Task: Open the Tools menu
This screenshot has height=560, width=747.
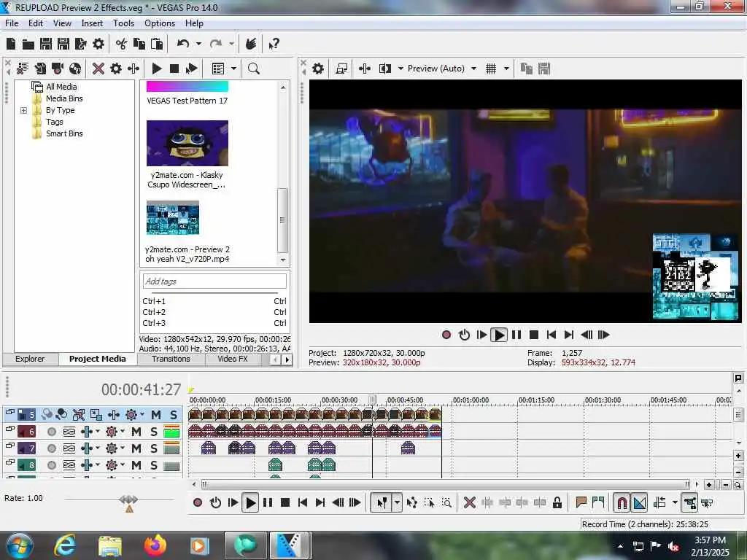Action: [123, 23]
